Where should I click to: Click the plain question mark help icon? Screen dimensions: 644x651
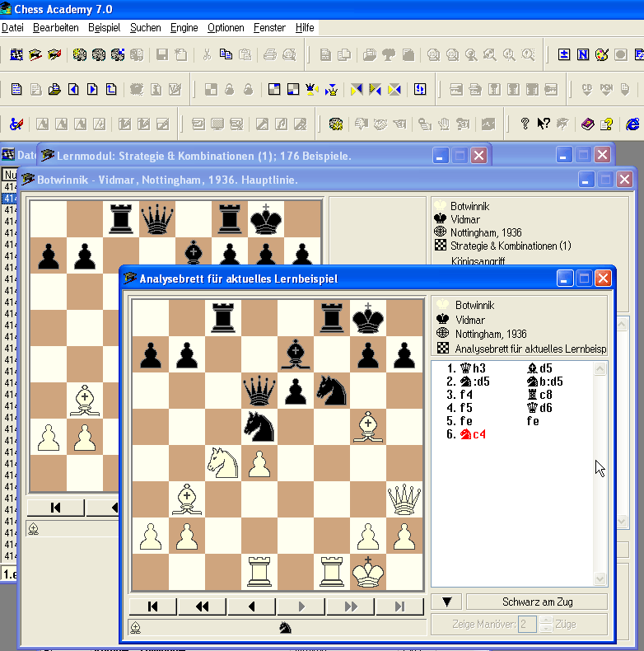click(x=525, y=124)
